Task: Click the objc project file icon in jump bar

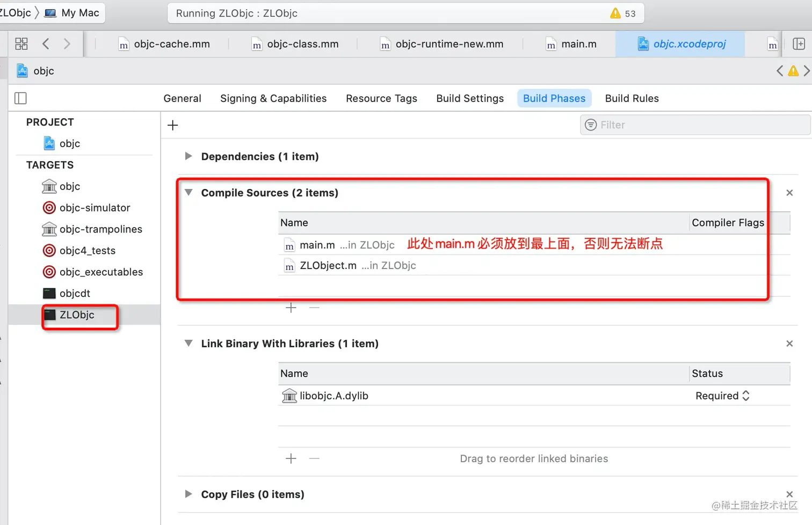Action: [x=23, y=71]
